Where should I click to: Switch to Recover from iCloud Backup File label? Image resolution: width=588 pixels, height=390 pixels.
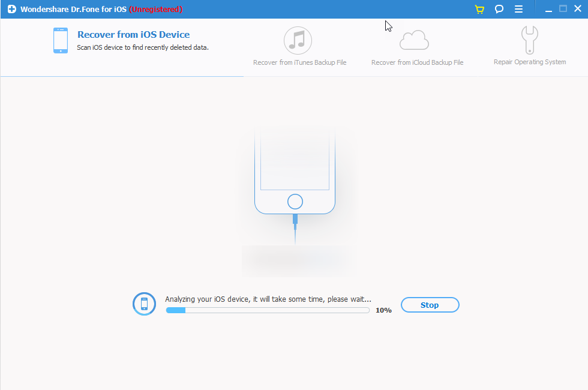pyautogui.click(x=417, y=62)
